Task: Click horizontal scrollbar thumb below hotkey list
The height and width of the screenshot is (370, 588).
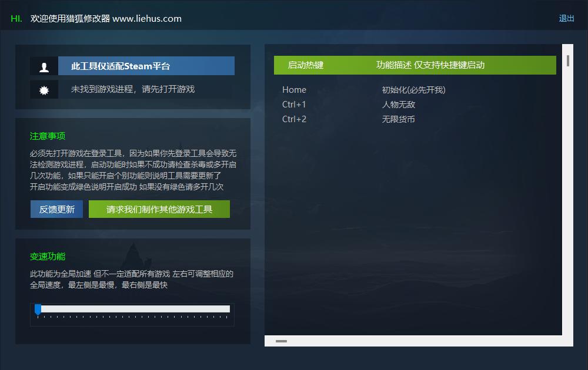Action: click(x=281, y=341)
